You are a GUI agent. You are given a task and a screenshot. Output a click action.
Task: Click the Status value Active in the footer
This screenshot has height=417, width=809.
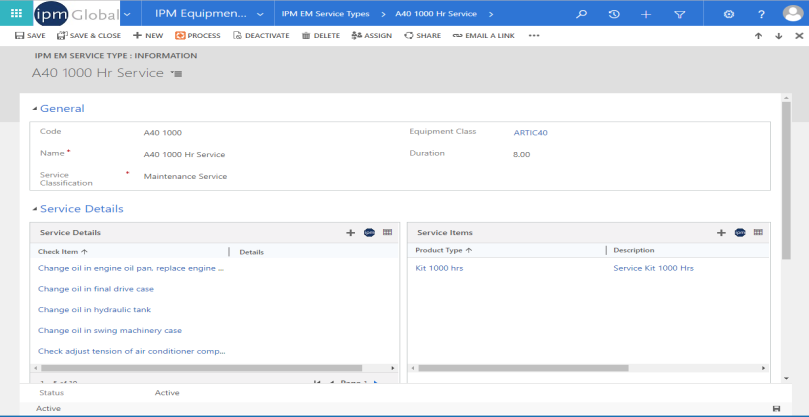coord(167,393)
